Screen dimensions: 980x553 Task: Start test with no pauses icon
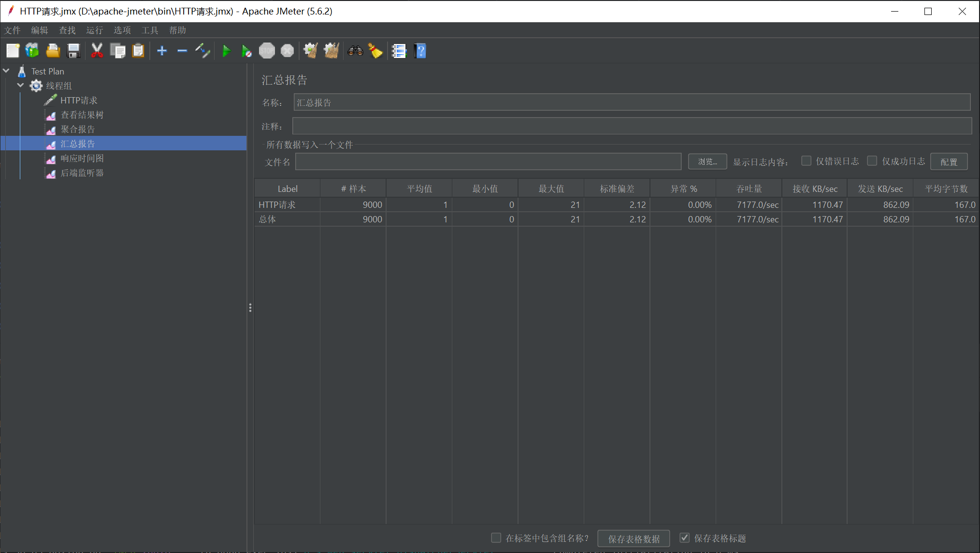coord(246,51)
